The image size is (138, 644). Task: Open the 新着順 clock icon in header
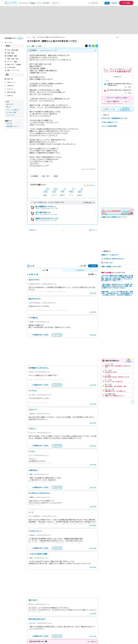30,3
